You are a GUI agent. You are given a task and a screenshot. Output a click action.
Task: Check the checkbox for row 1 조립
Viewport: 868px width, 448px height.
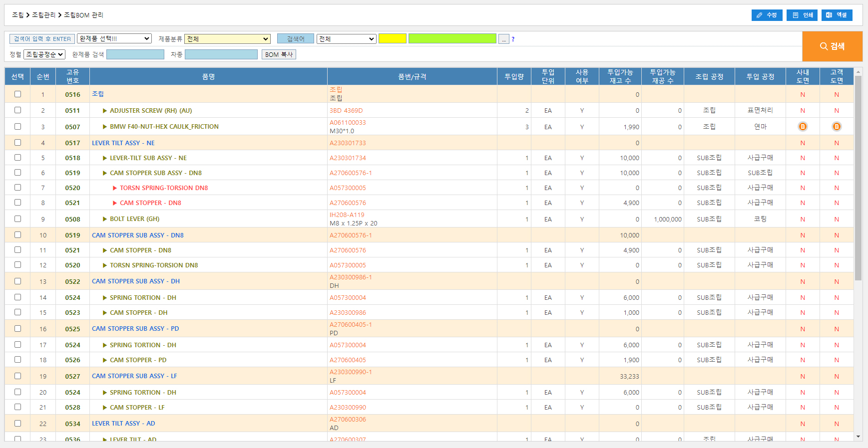point(18,94)
